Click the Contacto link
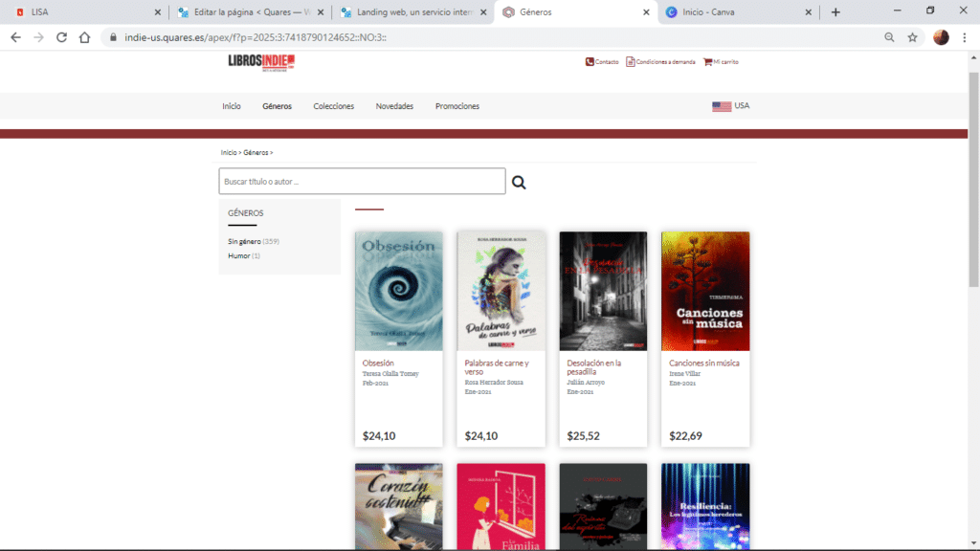Viewport: 980px width, 551px height. coord(606,62)
